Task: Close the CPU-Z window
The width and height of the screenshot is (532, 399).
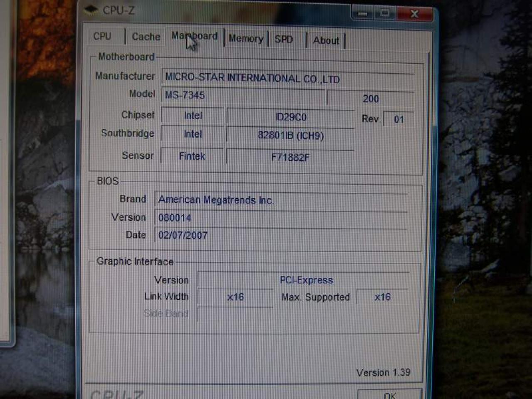Action: tap(414, 14)
